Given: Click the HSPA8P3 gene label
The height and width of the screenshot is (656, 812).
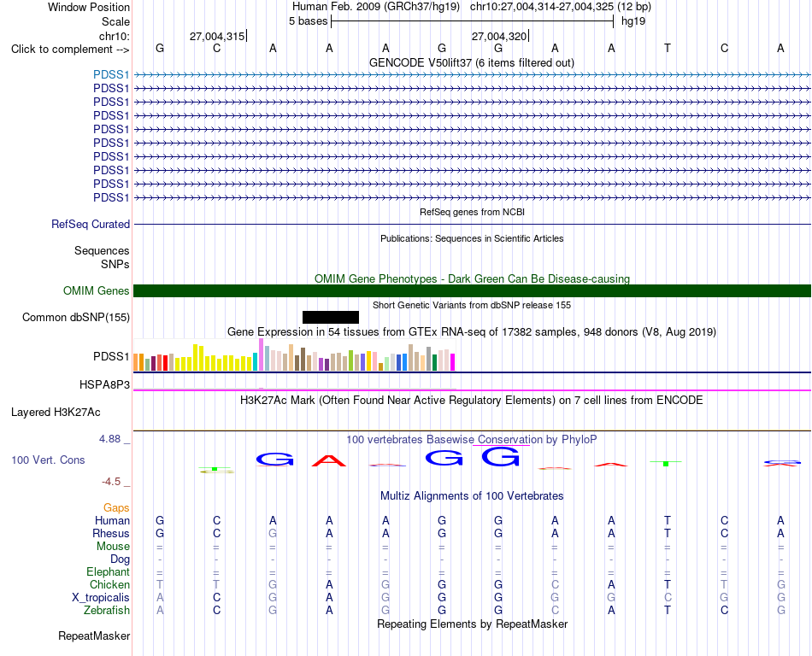Looking at the screenshot, I should click(104, 384).
